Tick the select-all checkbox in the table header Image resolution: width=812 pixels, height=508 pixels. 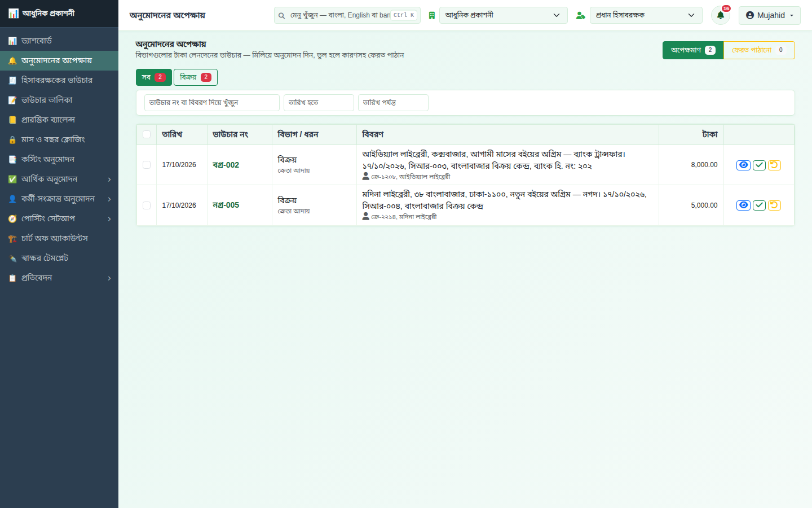147,134
